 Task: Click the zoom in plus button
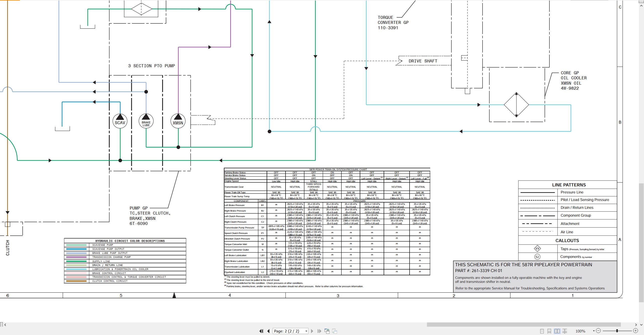tap(635, 331)
